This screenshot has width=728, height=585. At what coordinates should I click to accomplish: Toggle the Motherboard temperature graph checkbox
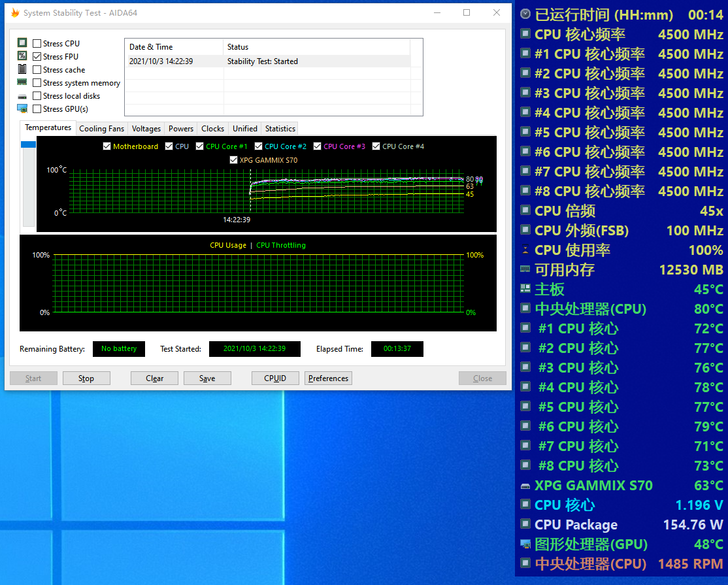click(107, 146)
